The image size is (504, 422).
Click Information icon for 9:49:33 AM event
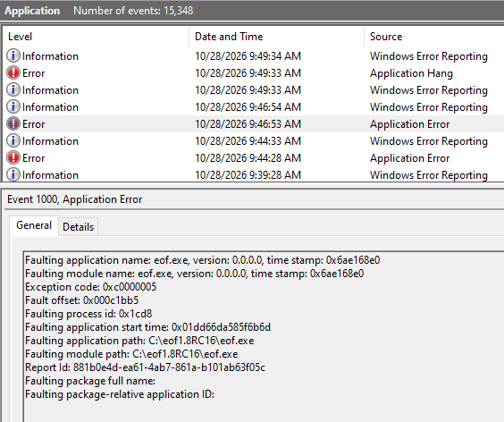point(13,89)
